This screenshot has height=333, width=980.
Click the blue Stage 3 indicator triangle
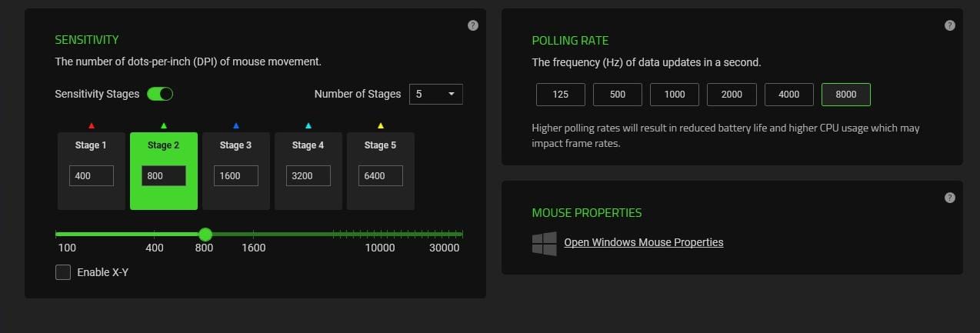click(x=236, y=125)
